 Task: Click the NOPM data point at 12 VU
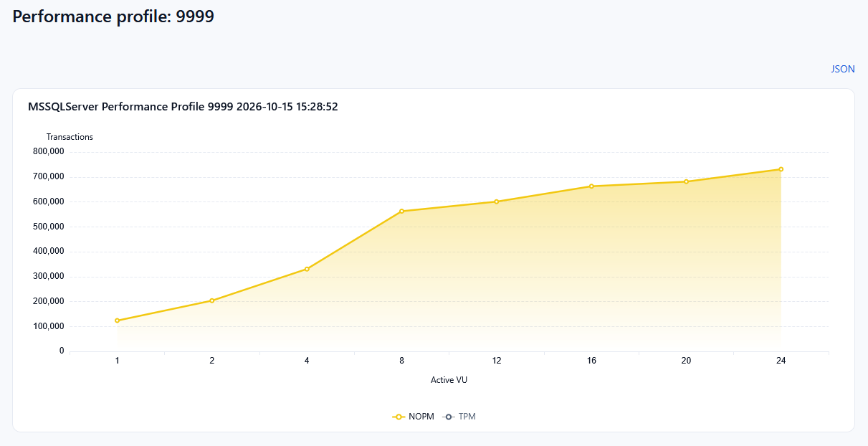(x=496, y=201)
